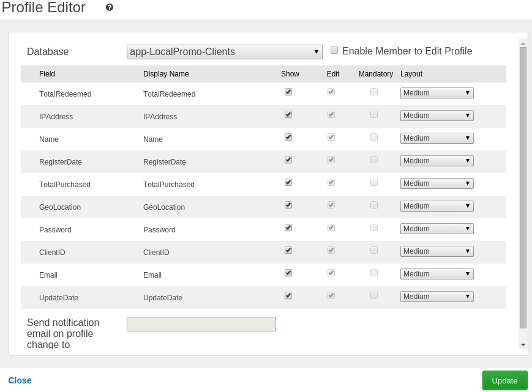Click the notification email input field
Screen dimensions: 532x392
pyautogui.click(x=201, y=324)
